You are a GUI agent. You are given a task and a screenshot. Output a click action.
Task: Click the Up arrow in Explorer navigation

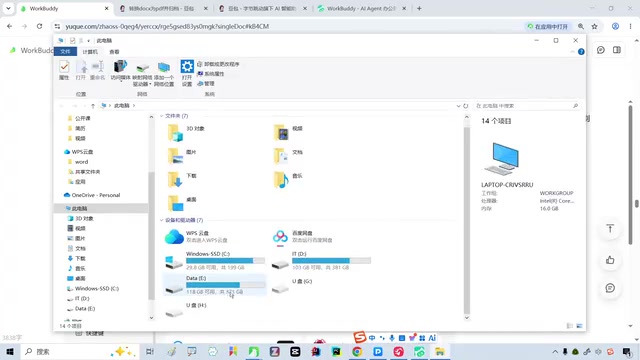(x=93, y=106)
